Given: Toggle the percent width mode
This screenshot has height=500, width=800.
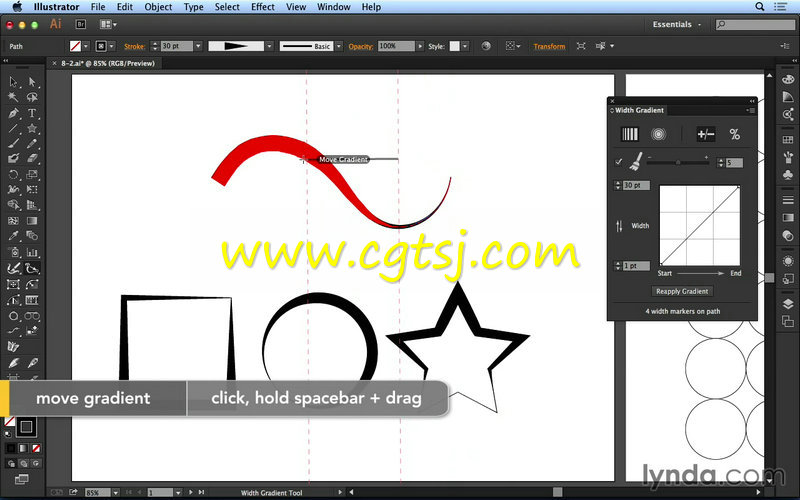Looking at the screenshot, I should tap(735, 134).
